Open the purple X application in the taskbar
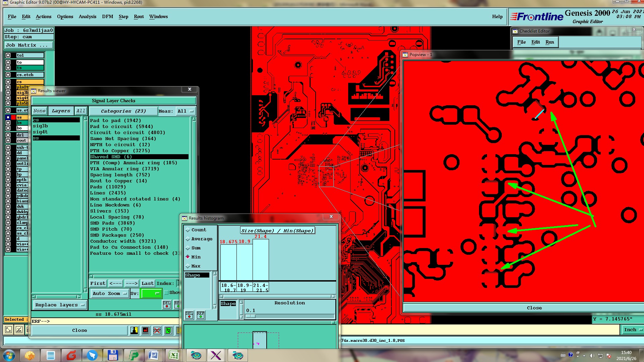The height and width of the screenshot is (362, 644). [x=216, y=355]
